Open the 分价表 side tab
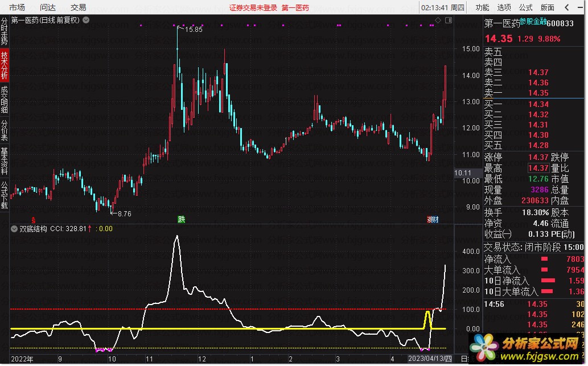 click(4, 130)
